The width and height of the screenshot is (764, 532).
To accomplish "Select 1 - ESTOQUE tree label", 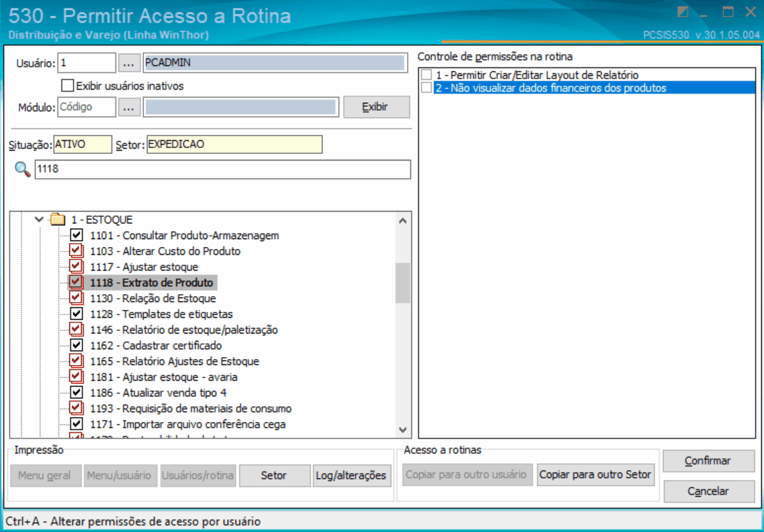I will coord(102,219).
